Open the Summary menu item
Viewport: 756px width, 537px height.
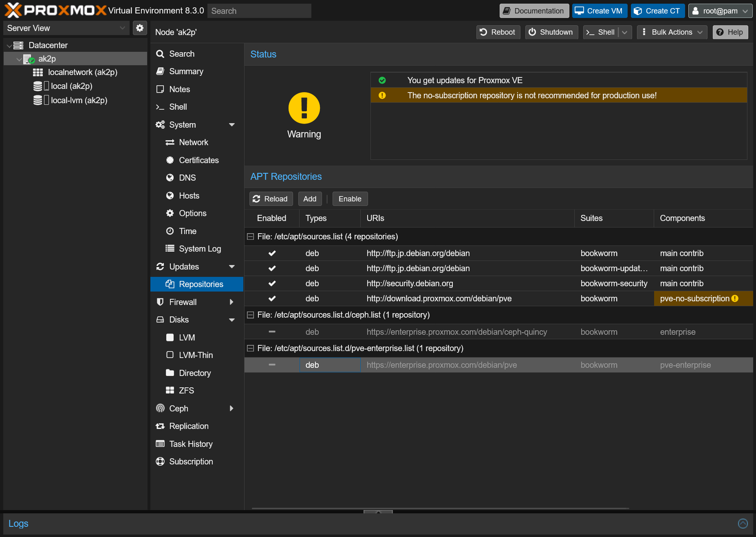click(x=197, y=71)
